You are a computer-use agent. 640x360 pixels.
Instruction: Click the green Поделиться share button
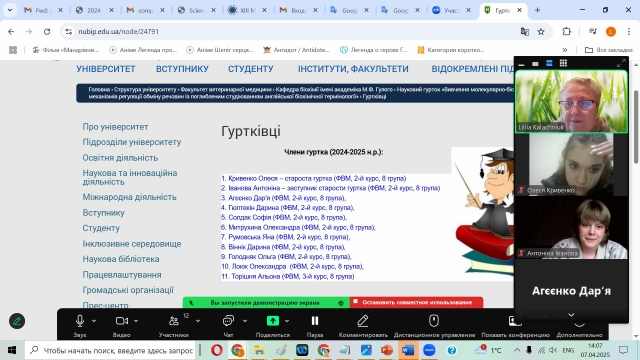[273, 321]
